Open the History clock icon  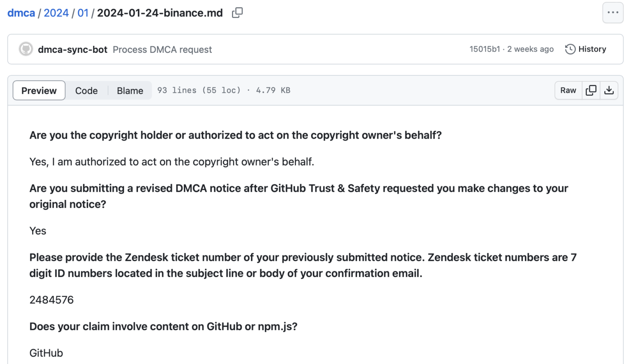(x=570, y=49)
